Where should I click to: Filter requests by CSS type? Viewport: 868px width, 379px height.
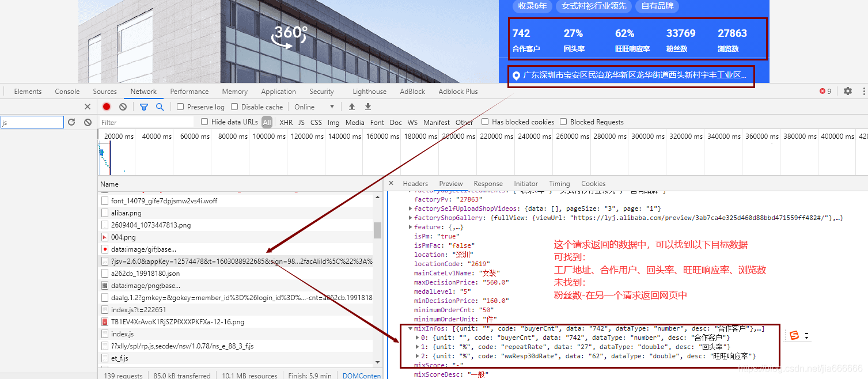tap(316, 122)
